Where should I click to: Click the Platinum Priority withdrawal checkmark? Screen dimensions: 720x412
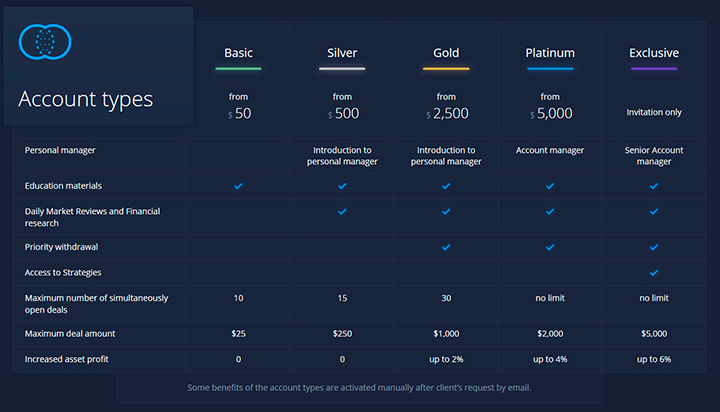click(x=550, y=246)
